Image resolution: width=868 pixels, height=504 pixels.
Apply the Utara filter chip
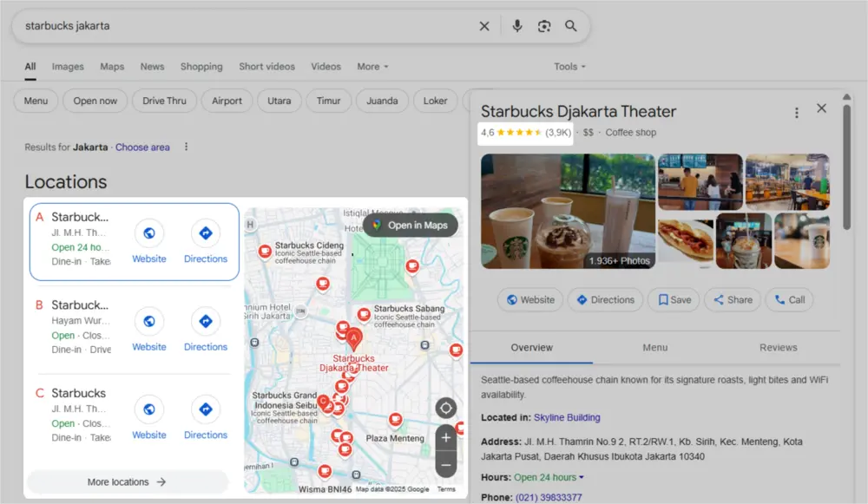coord(279,101)
